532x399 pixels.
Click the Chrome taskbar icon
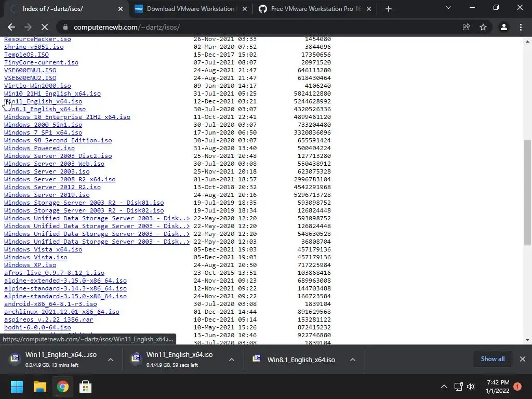tap(63, 387)
